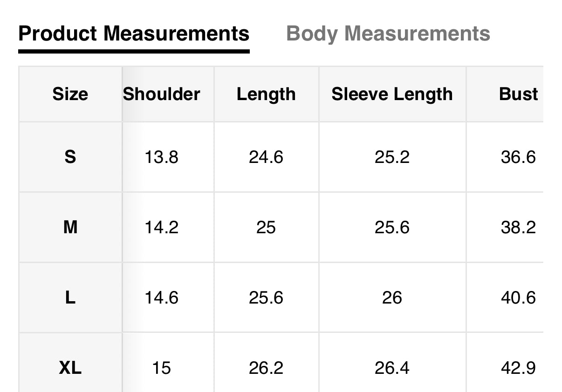Select the S size row label

click(70, 157)
